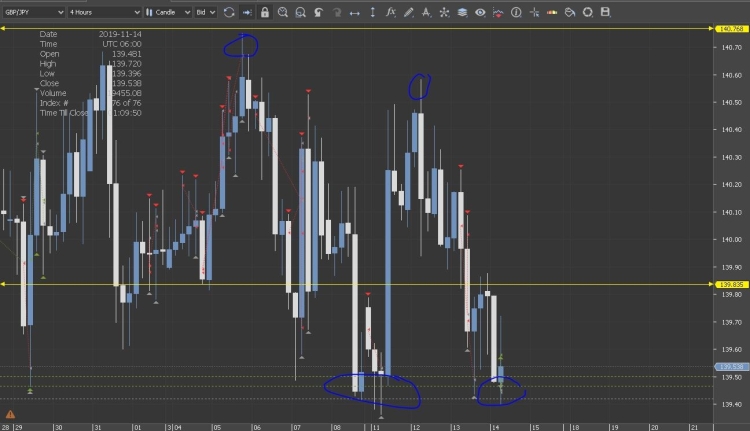Click the 139.40 label on the price axis
This screenshot has height=431, width=750.
pos(731,405)
